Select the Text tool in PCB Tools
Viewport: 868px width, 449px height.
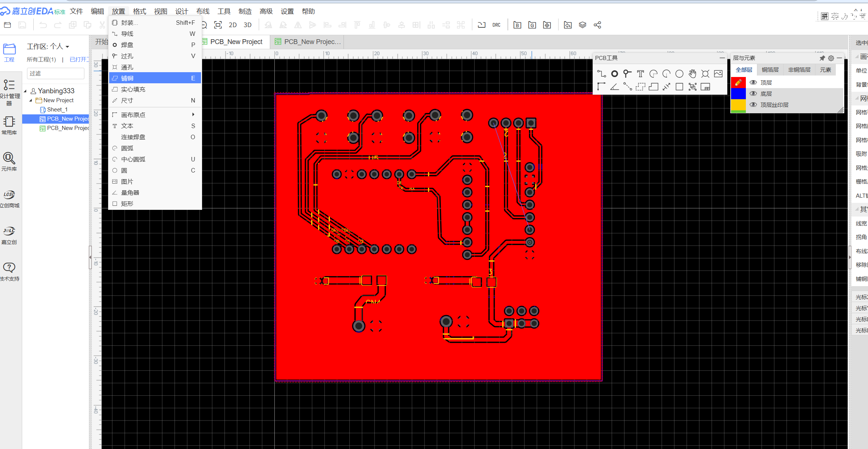click(640, 74)
